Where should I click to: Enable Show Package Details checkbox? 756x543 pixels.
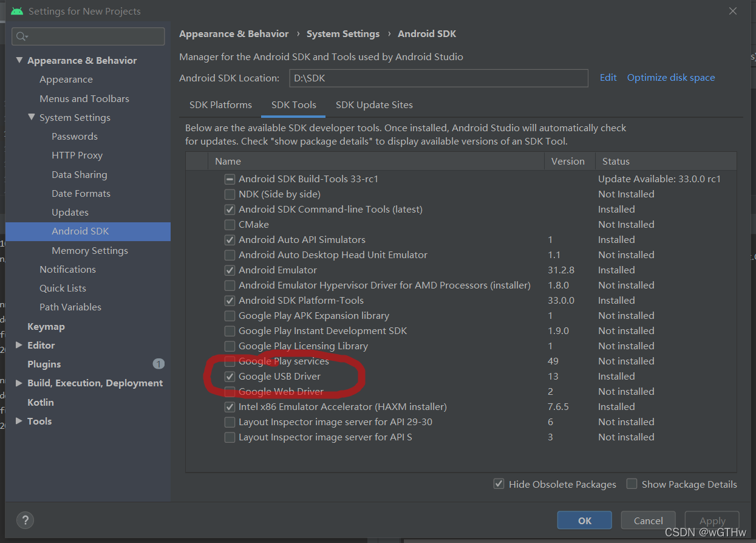[x=632, y=484]
